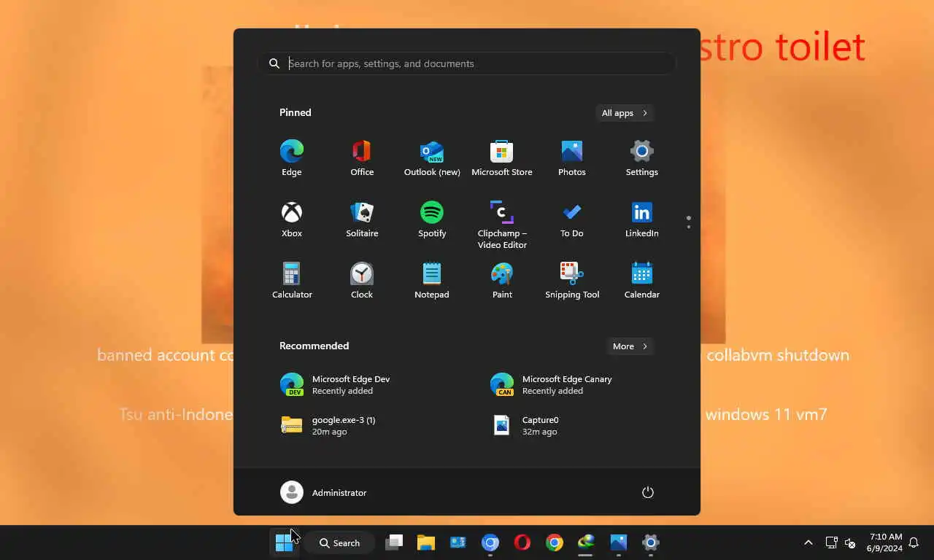Expand All apps list
This screenshot has width=934, height=560.
[x=625, y=113]
